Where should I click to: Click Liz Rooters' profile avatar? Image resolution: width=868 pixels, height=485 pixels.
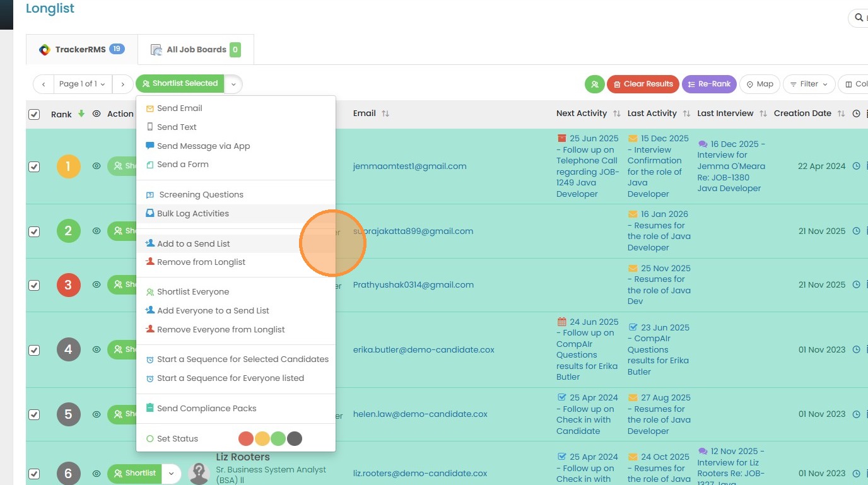199,473
